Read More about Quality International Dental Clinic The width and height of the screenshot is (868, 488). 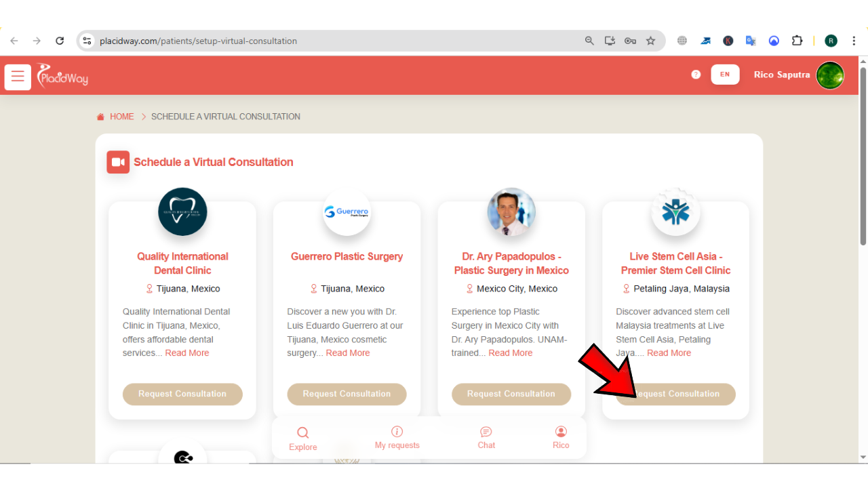(187, 352)
